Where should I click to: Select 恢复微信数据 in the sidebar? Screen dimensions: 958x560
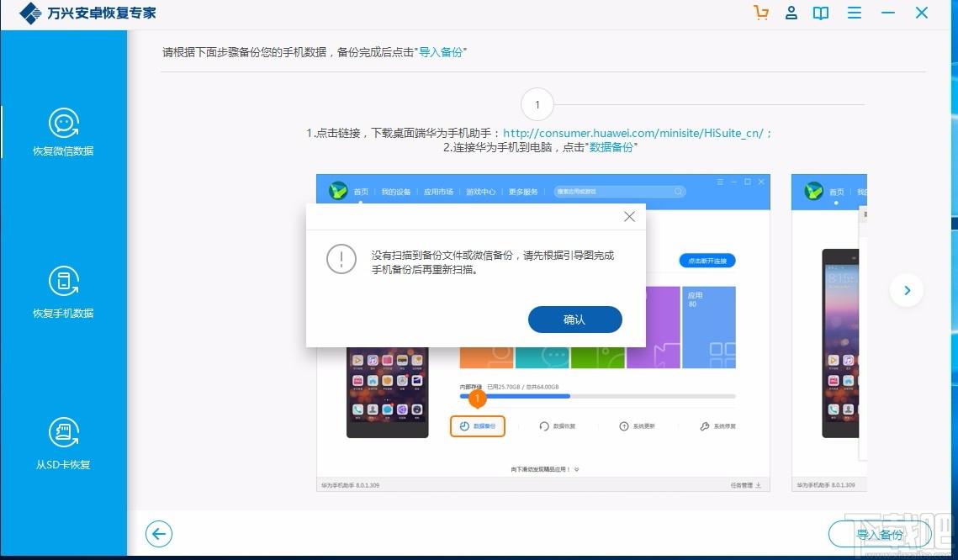[x=64, y=133]
